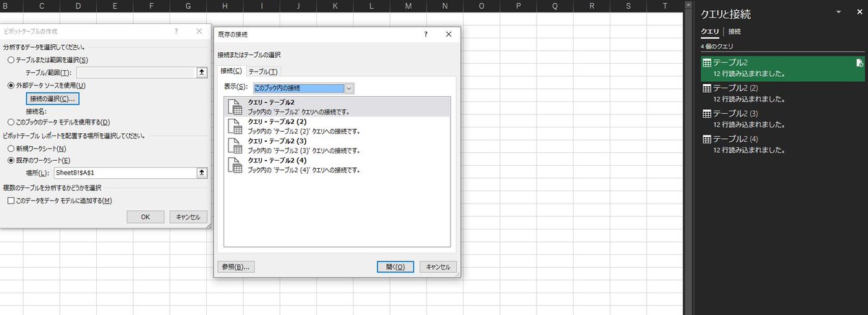The image size is (868, 315).
Task: Select connection row クエリ - テーブル2 (4)
Action: click(x=338, y=165)
